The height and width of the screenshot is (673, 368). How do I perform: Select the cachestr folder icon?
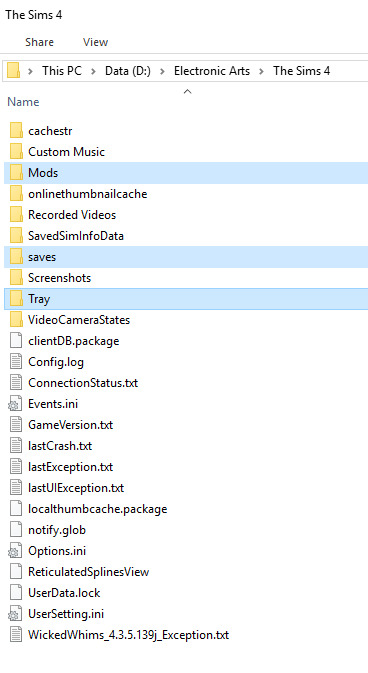[16, 130]
